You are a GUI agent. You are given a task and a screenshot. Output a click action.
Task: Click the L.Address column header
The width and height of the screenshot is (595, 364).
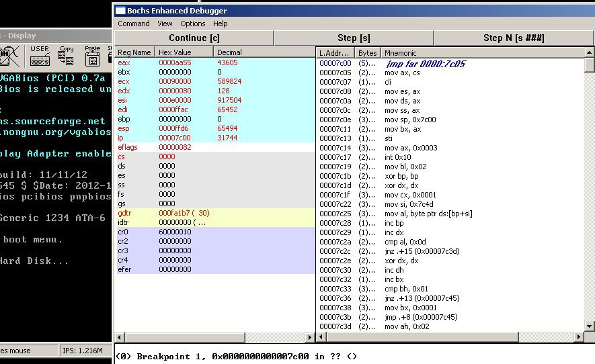point(335,52)
